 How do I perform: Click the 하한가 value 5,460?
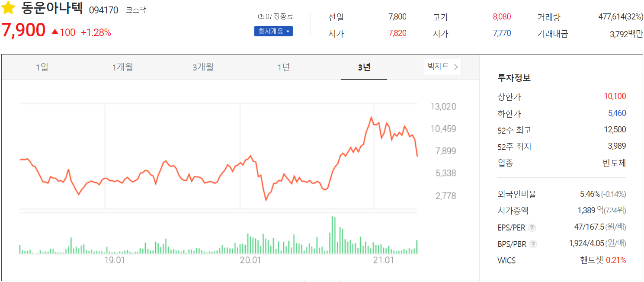pos(617,113)
